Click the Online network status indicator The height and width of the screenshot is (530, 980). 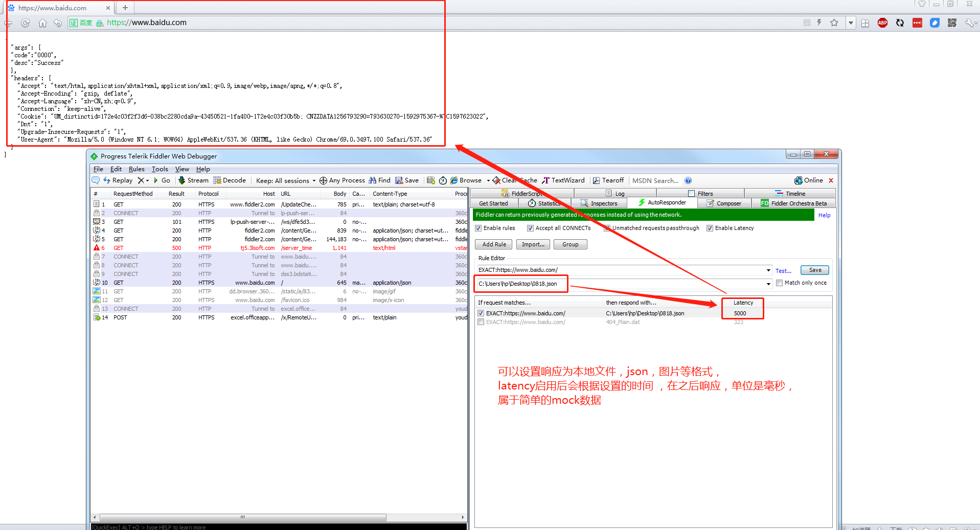[x=809, y=180]
